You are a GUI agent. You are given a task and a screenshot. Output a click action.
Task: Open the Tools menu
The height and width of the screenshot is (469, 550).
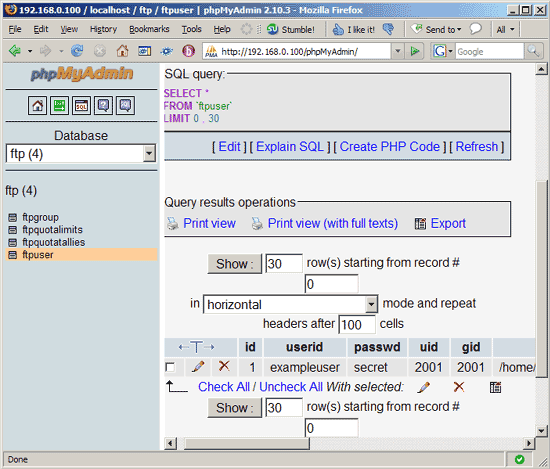[192, 29]
